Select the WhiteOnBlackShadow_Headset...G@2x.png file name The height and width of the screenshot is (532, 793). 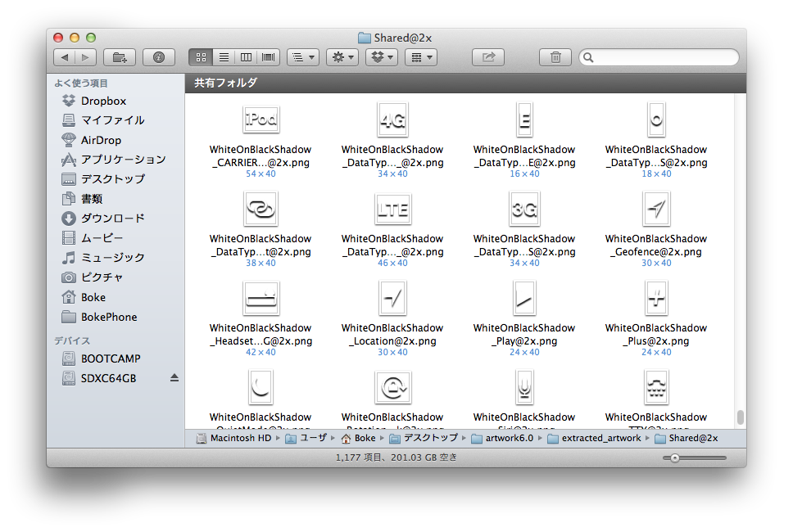pyautogui.click(x=261, y=335)
